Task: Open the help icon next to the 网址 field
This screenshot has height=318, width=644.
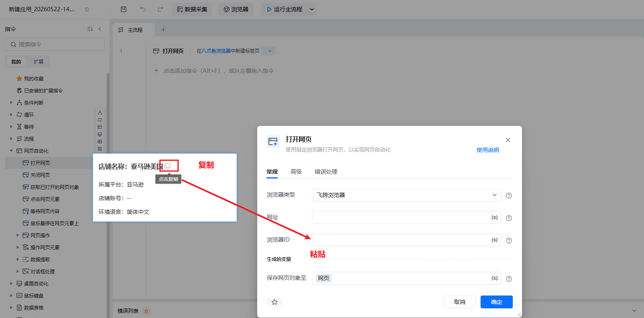Action: [509, 218]
